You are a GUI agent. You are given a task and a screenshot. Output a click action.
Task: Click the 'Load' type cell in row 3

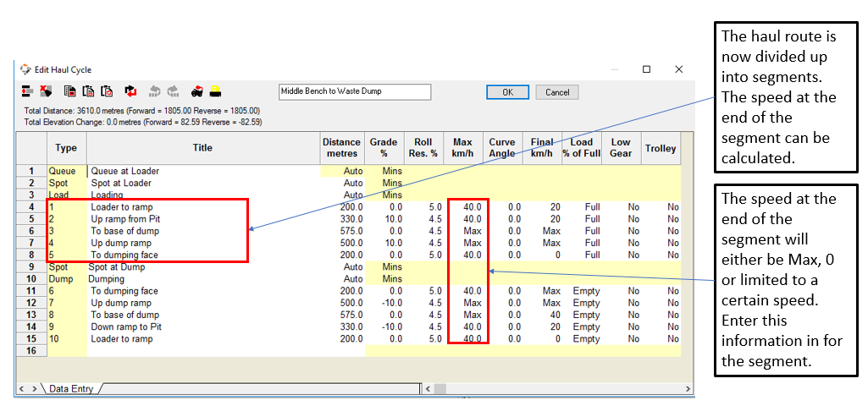[x=67, y=195]
